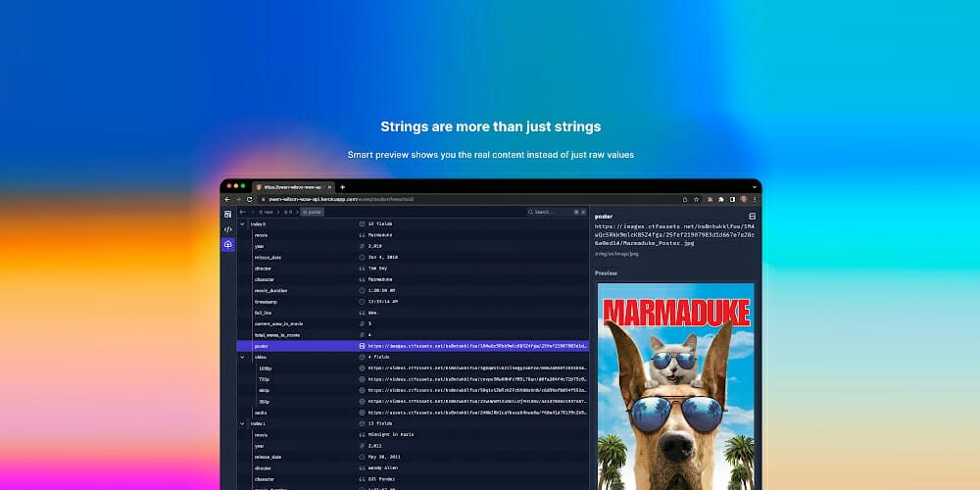Image resolution: width=980 pixels, height=490 pixels.
Task: Select the highlighted tree view sidebar icon
Action: coord(228,244)
